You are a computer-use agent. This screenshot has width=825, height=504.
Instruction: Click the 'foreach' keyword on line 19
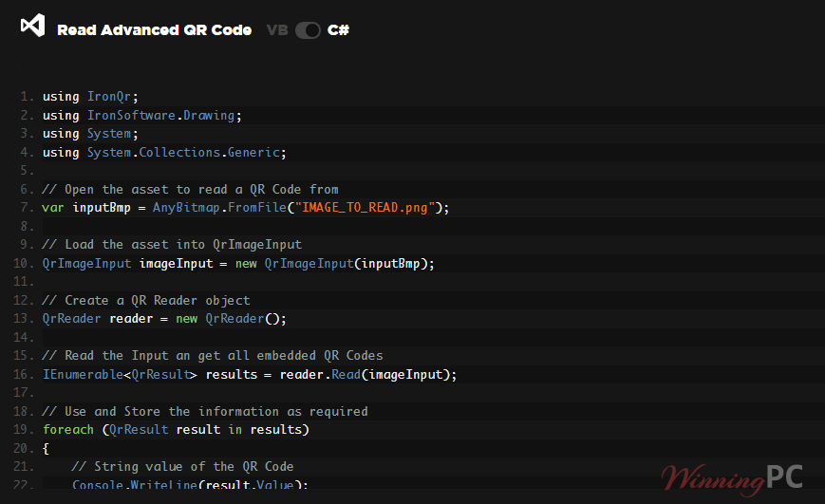(67, 430)
